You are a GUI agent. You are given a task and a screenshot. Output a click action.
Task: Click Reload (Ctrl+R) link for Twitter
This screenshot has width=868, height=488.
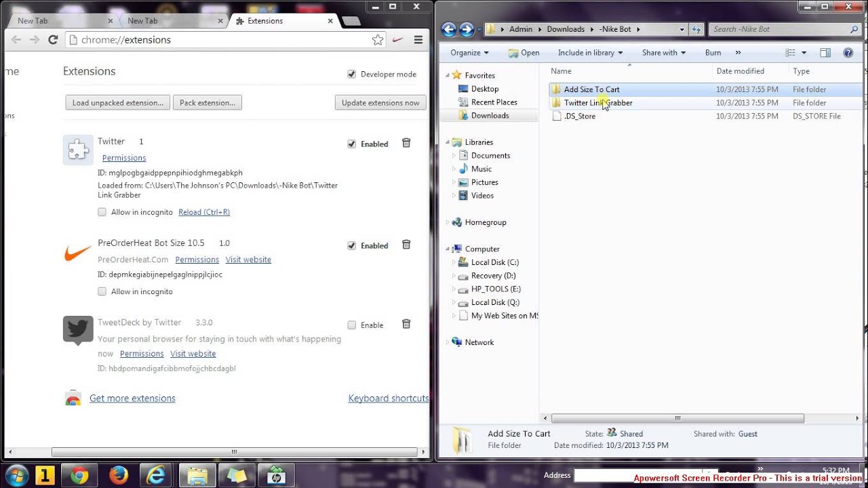click(204, 211)
